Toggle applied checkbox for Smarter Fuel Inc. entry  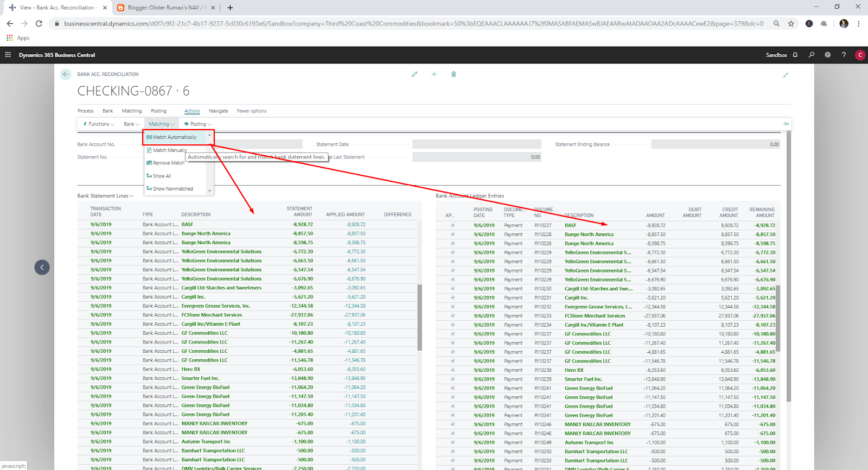(452, 379)
